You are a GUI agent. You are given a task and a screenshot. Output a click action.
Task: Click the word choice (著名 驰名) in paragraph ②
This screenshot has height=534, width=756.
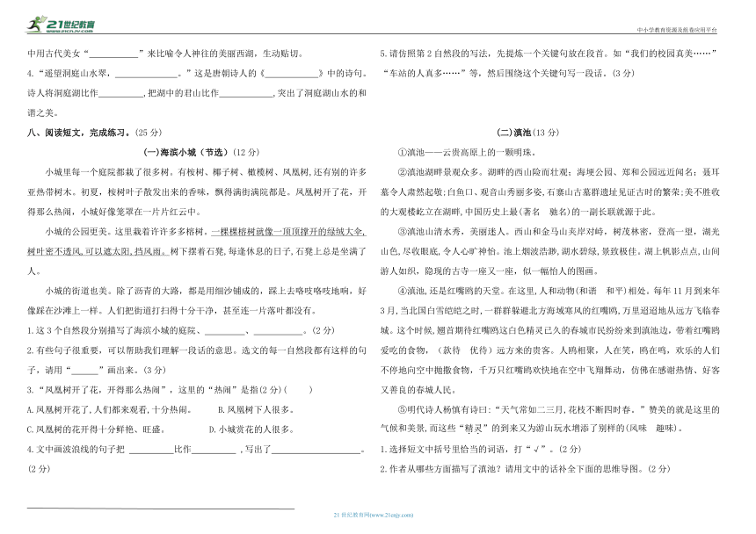tap(545, 212)
